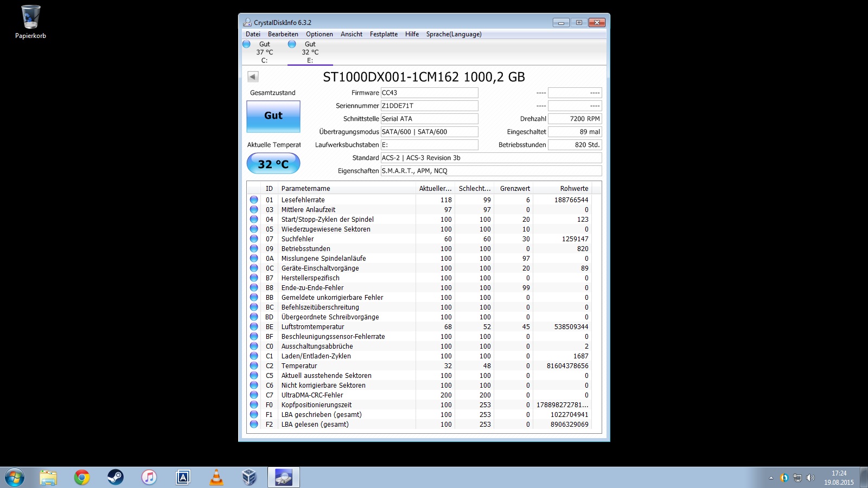Click the previous disk arrow button

[x=253, y=76]
